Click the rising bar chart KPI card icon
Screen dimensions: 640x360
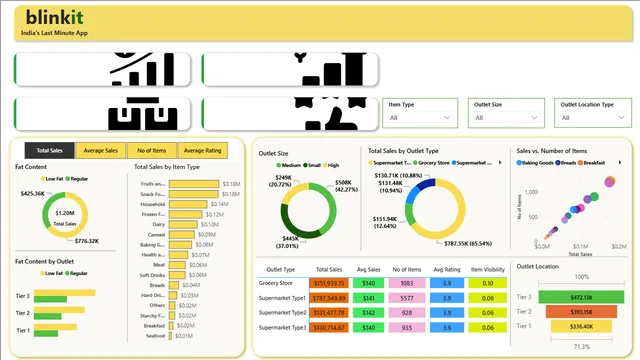[x=331, y=69]
